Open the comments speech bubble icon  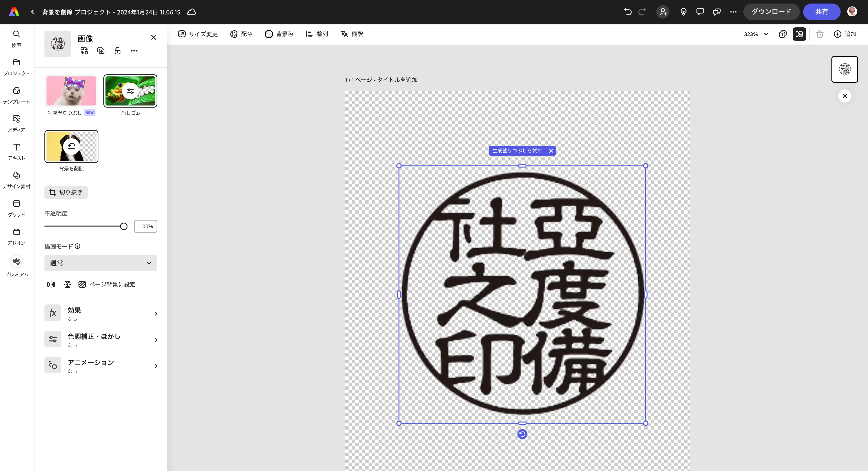click(700, 12)
